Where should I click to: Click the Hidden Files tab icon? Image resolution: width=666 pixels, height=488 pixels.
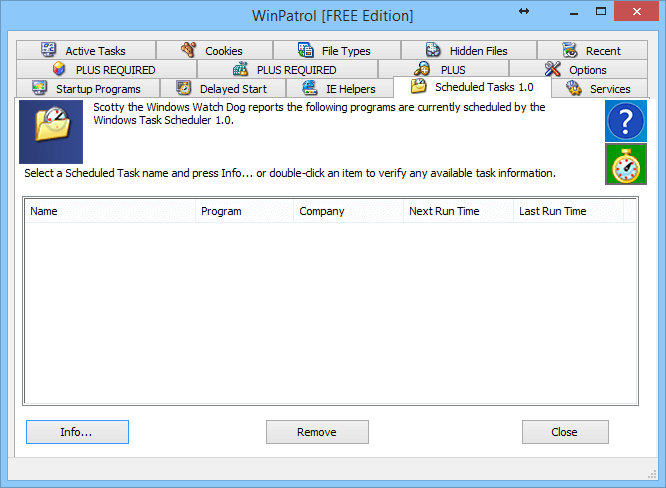click(433, 50)
